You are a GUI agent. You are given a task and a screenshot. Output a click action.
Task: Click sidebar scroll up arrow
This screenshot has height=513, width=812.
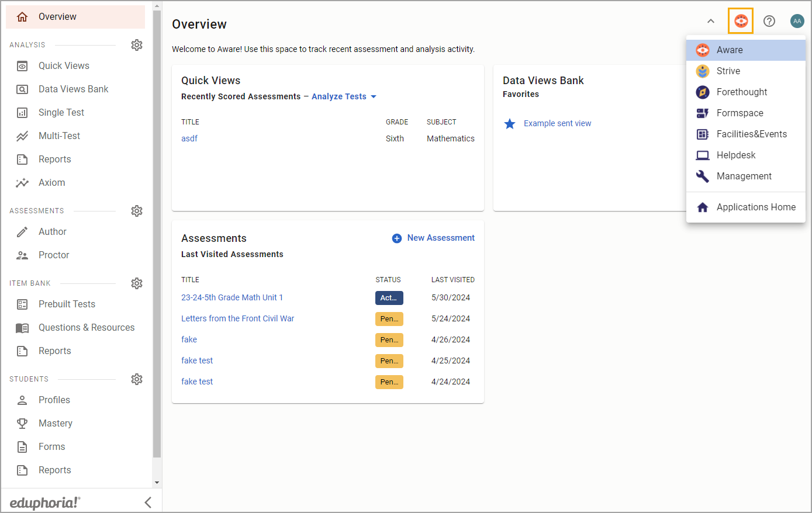[x=157, y=5]
